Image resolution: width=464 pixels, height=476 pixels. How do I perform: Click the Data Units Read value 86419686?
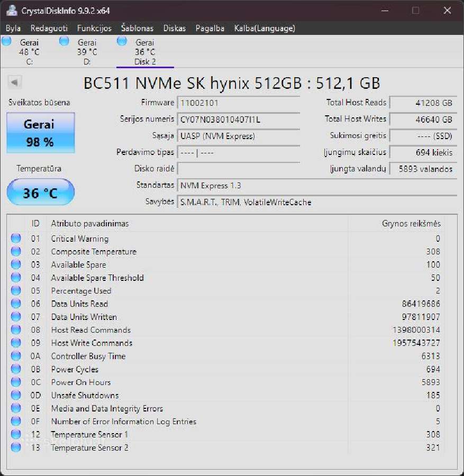(421, 304)
